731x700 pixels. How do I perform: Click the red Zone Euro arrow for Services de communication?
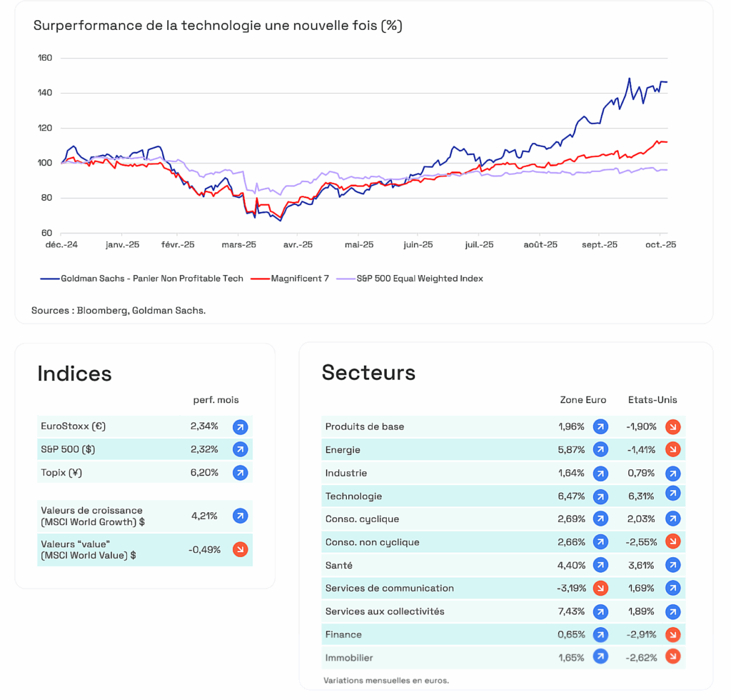600,589
